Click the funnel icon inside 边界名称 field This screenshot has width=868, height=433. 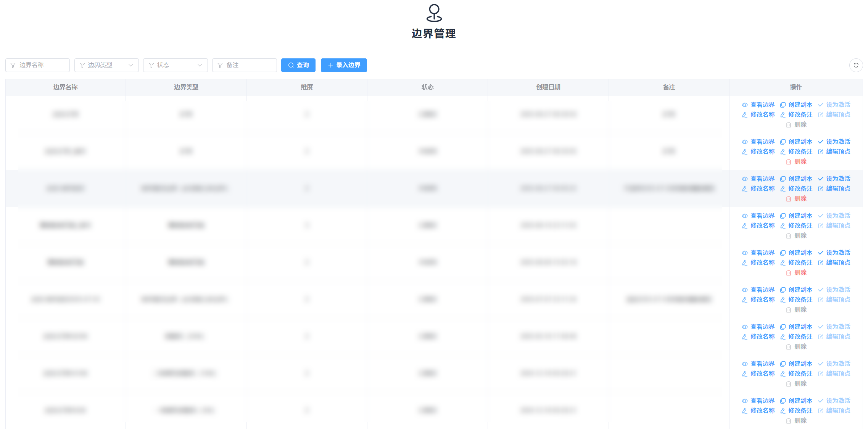(x=13, y=65)
